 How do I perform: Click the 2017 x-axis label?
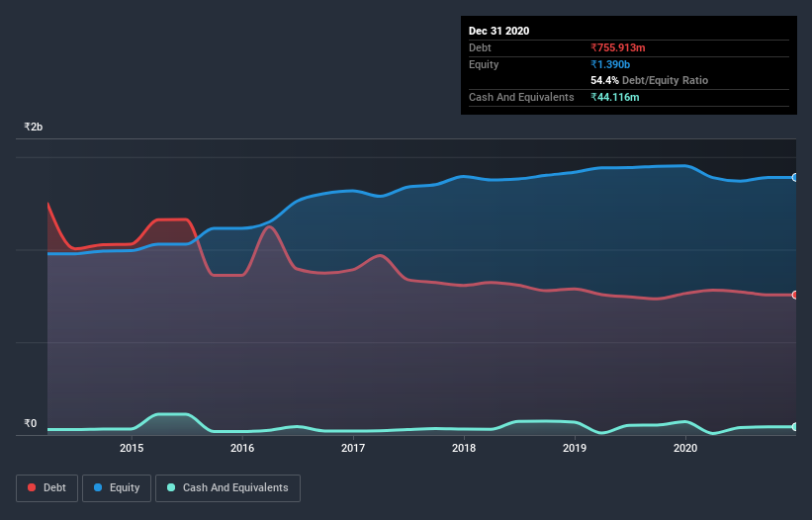(353, 448)
